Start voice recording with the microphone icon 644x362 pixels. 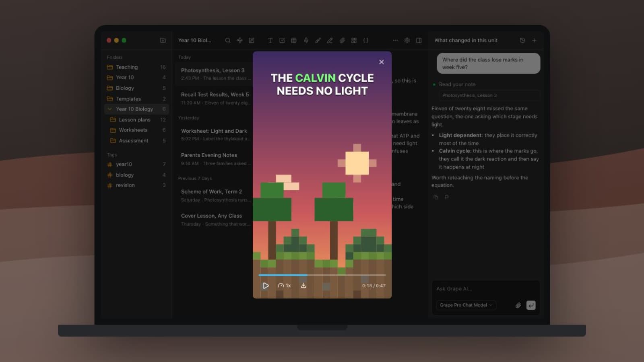click(306, 40)
